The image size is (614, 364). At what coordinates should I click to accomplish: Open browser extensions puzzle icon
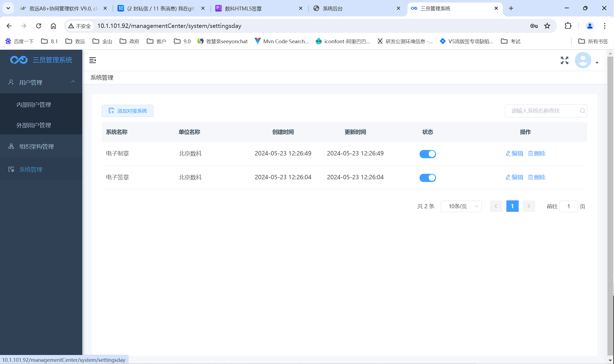[x=568, y=26]
